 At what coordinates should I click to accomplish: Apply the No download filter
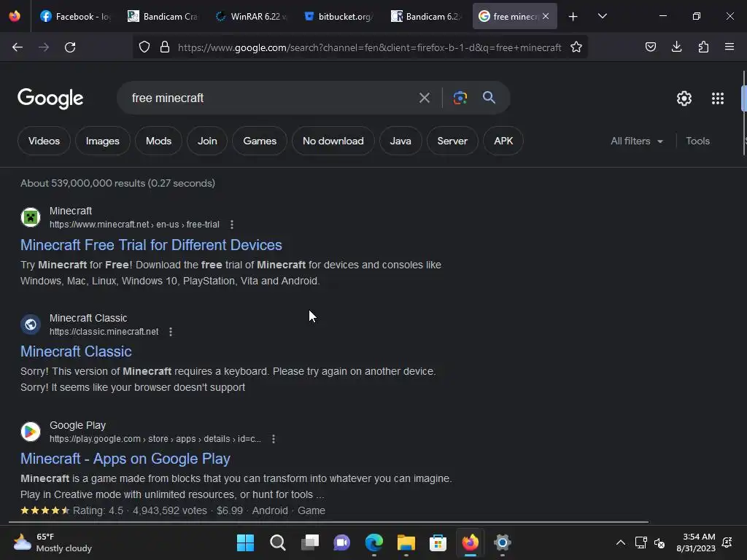[x=333, y=141]
